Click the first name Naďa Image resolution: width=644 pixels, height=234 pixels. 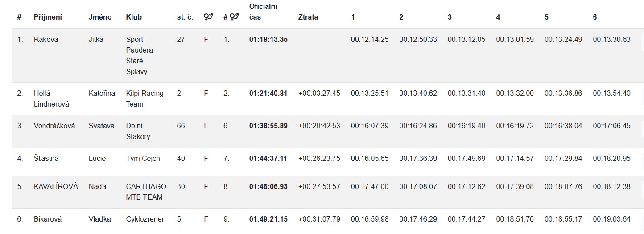[97, 186]
